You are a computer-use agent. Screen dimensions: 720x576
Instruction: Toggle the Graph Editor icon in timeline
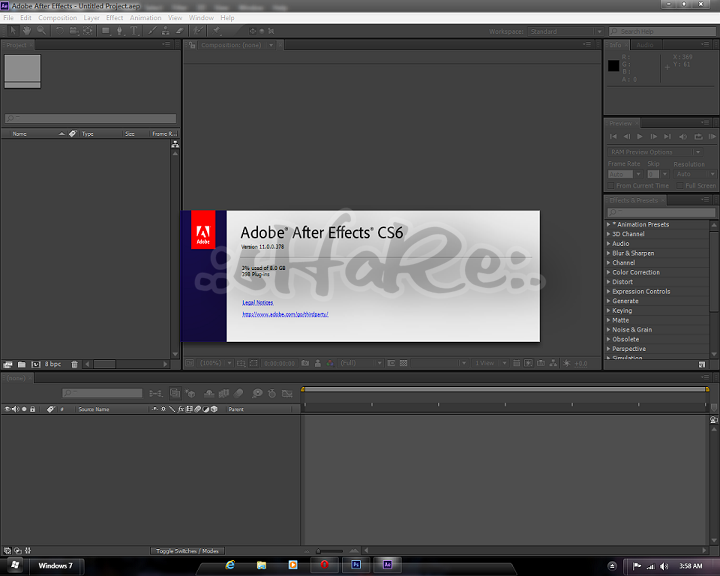click(287, 393)
